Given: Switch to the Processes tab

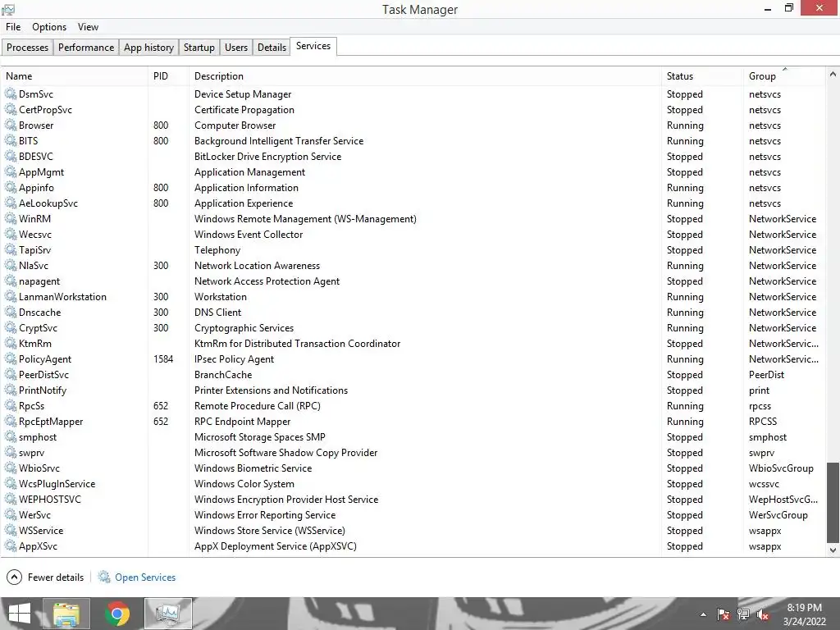Looking at the screenshot, I should click(x=27, y=47).
